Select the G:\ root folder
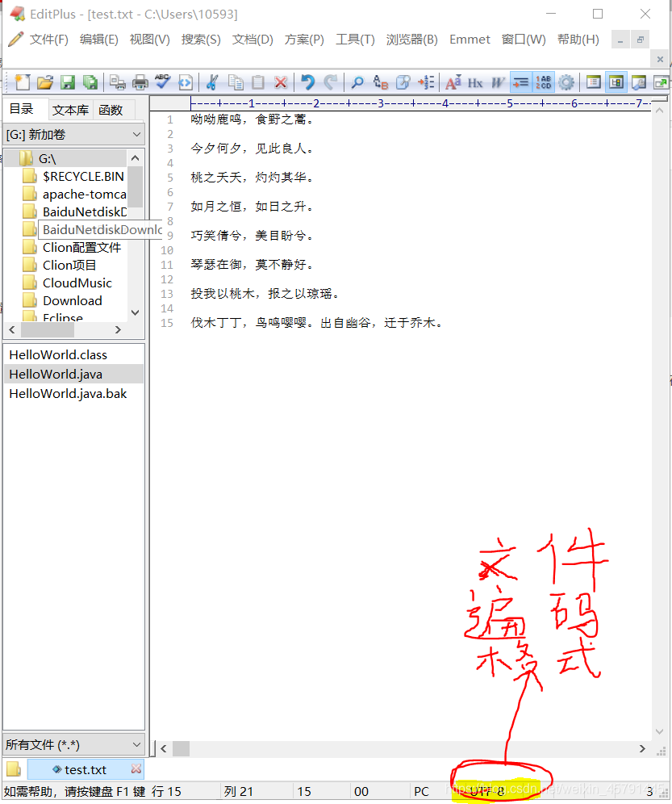This screenshot has height=804, width=672. click(x=47, y=159)
